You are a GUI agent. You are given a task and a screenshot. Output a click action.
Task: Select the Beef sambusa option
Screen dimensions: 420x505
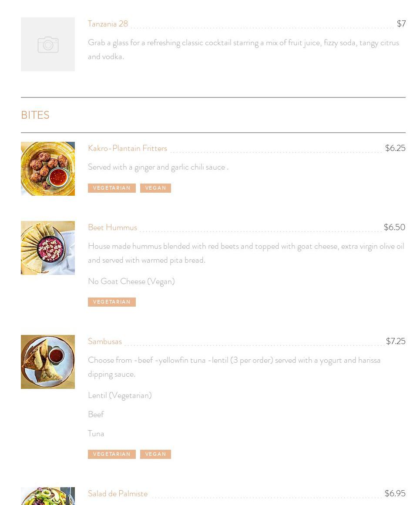[96, 415]
